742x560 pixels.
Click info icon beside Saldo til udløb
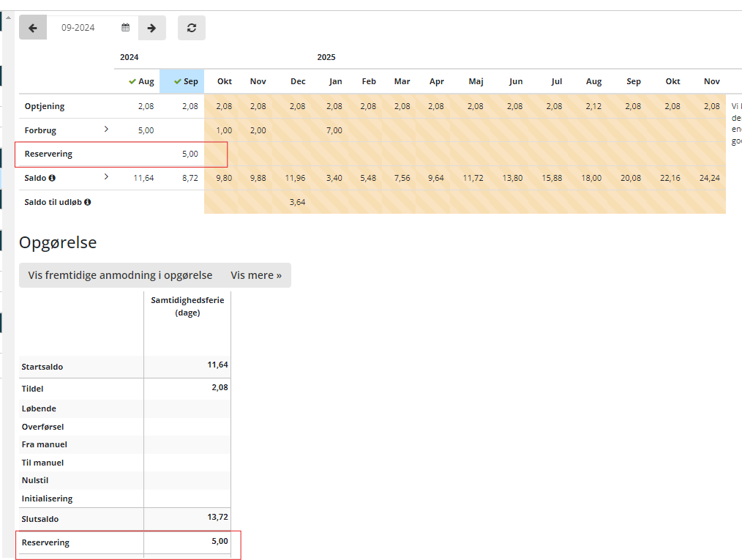[x=88, y=202]
